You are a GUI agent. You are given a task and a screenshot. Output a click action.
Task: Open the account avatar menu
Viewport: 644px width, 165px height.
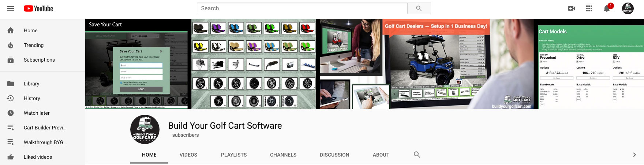point(628,8)
